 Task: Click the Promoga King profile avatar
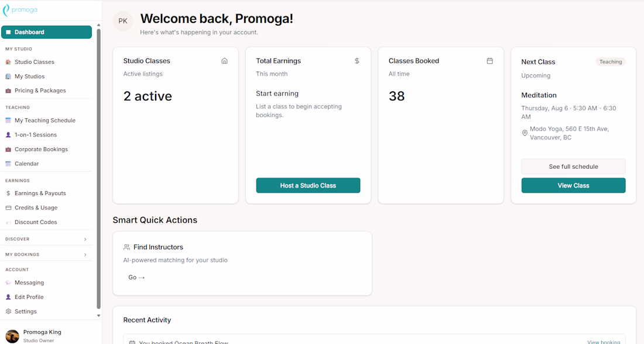(12, 336)
